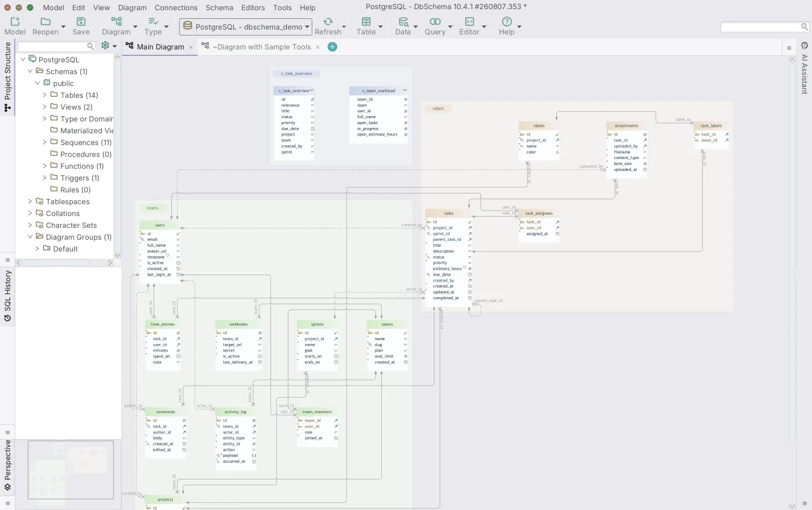Open the Data tools icon
This screenshot has height=510, width=812.
tap(403, 21)
